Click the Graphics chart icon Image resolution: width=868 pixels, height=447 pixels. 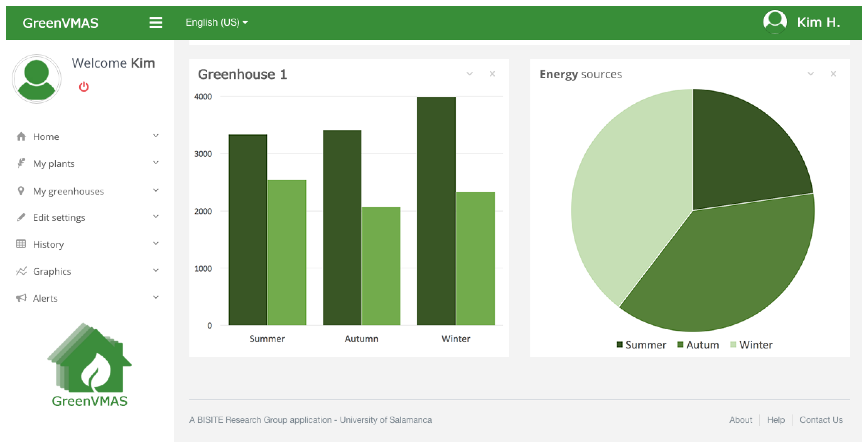tap(21, 271)
